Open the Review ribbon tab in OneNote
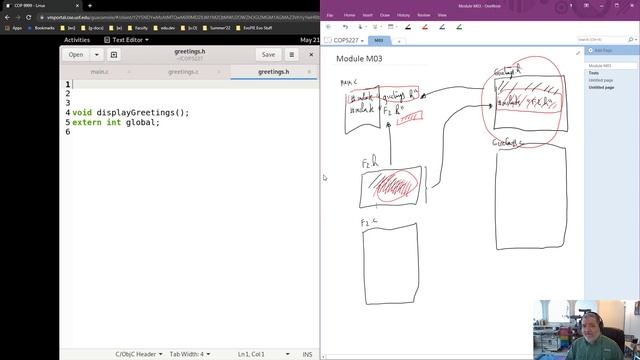Viewport: 640px width, 360px height. tap(424, 15)
